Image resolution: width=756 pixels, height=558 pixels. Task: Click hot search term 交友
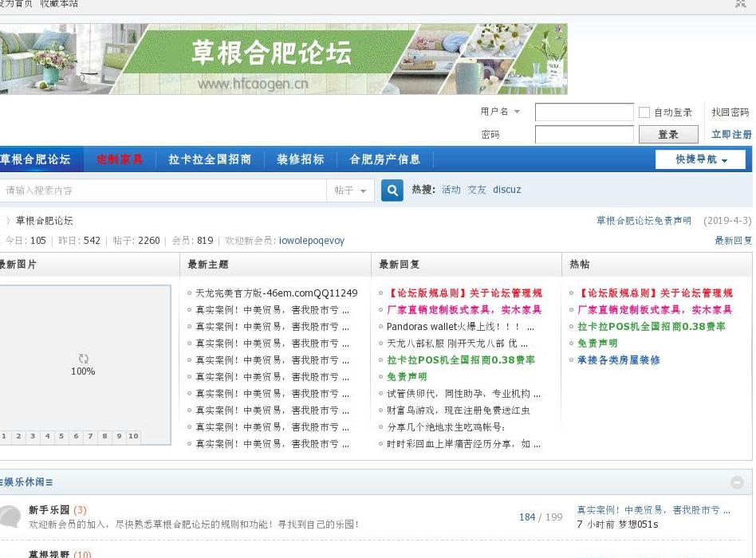point(476,190)
